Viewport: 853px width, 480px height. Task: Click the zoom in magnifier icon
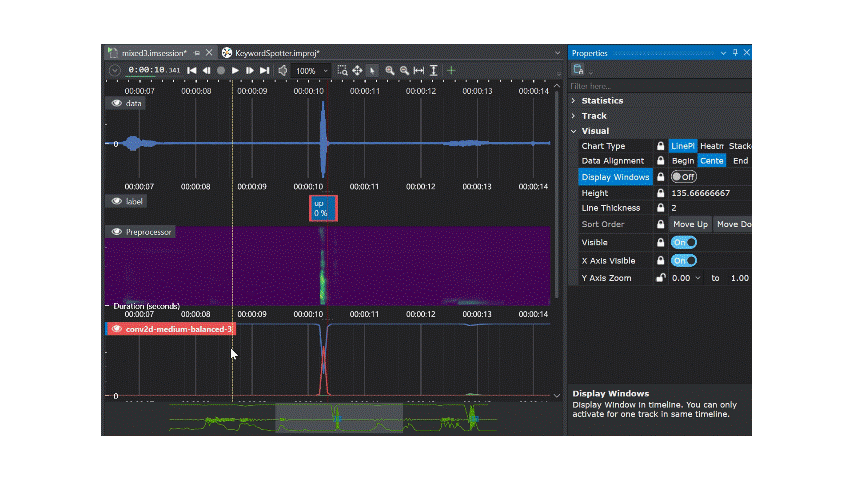click(389, 71)
